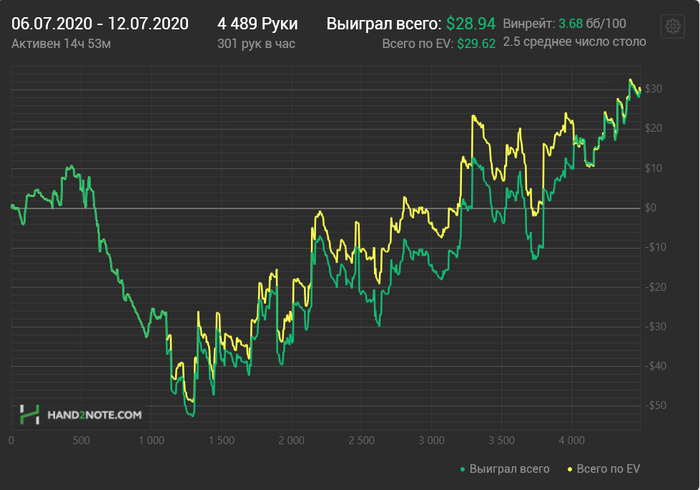Click the total won amount $28.94
The height and width of the screenshot is (490, 700).
[471, 24]
